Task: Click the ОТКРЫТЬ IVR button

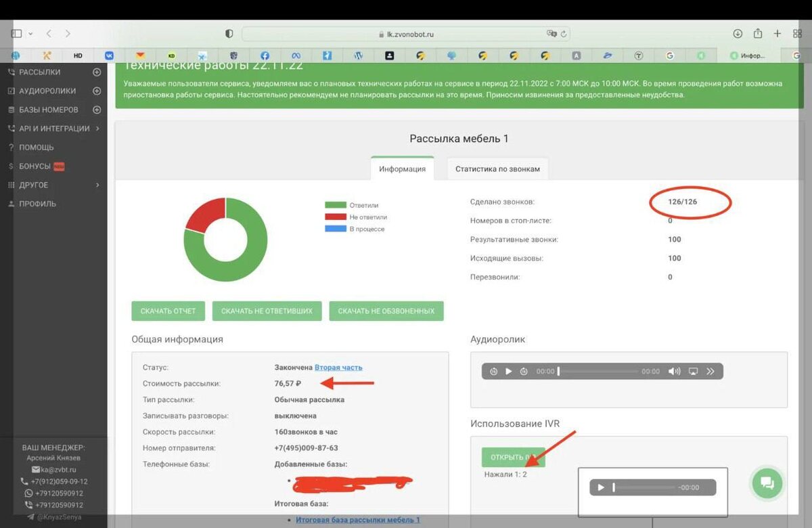Action: click(514, 457)
